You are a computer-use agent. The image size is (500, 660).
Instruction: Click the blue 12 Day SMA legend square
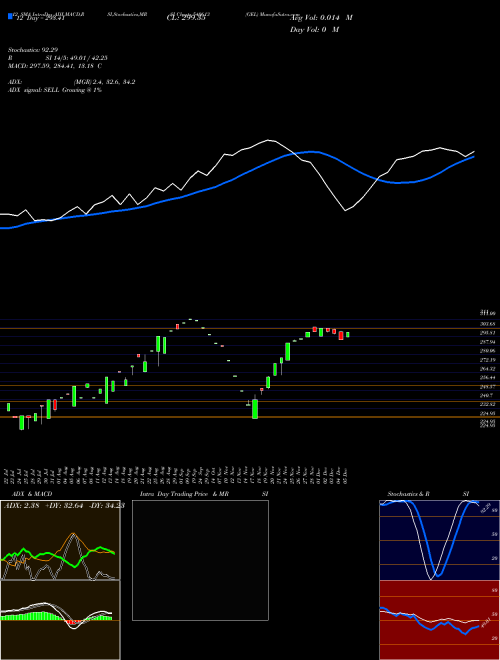10,16
